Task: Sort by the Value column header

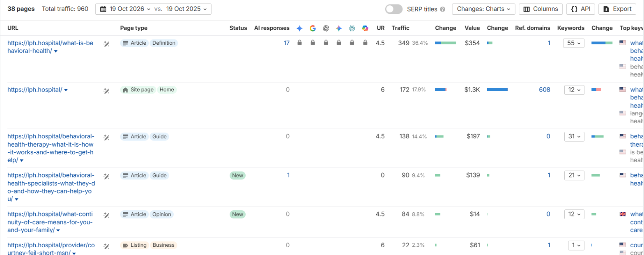Action: [472, 28]
